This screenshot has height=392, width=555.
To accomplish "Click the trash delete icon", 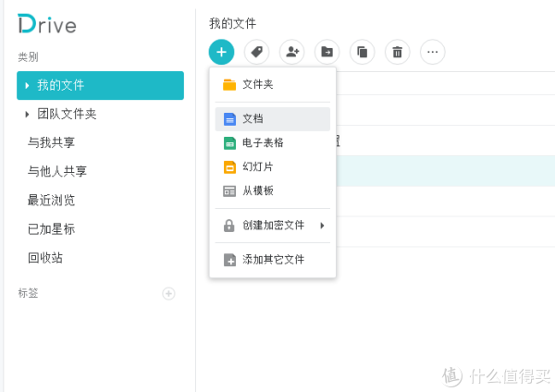I will 397,52.
